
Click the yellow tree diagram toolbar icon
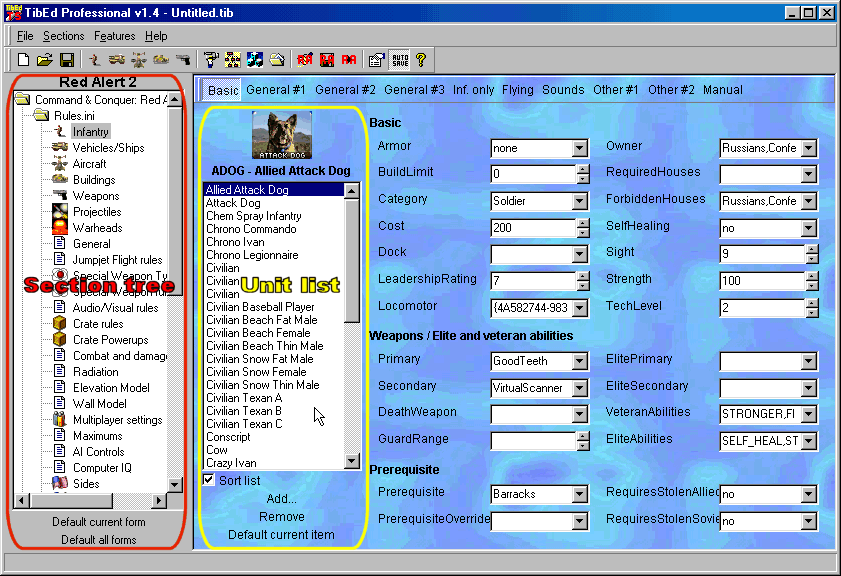[233, 60]
